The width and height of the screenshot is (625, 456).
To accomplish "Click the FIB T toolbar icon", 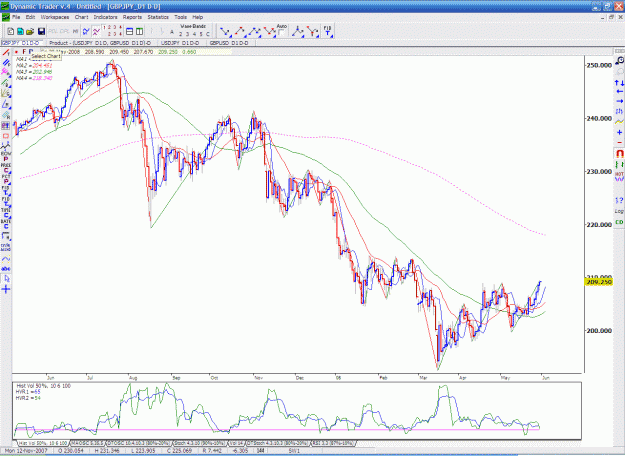I will click(327, 31).
